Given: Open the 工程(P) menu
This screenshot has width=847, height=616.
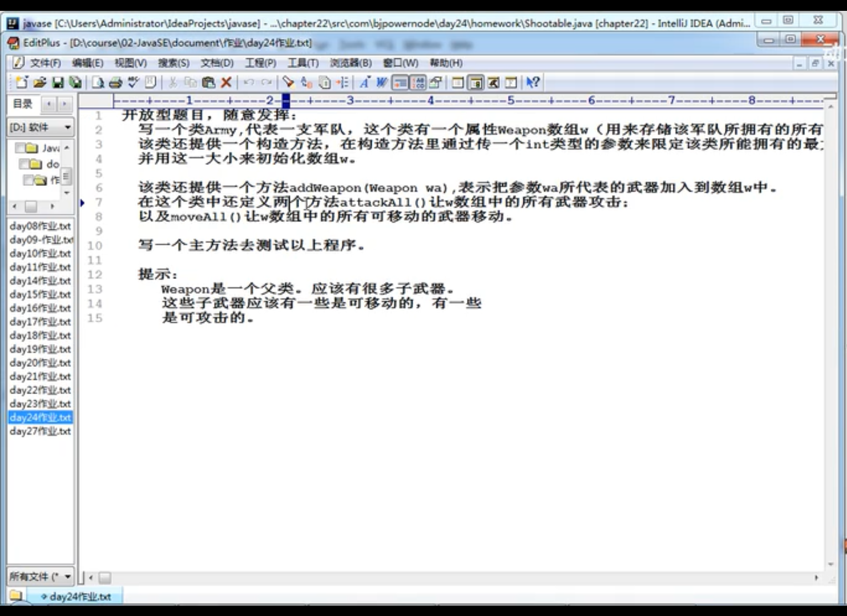Looking at the screenshot, I should [260, 63].
